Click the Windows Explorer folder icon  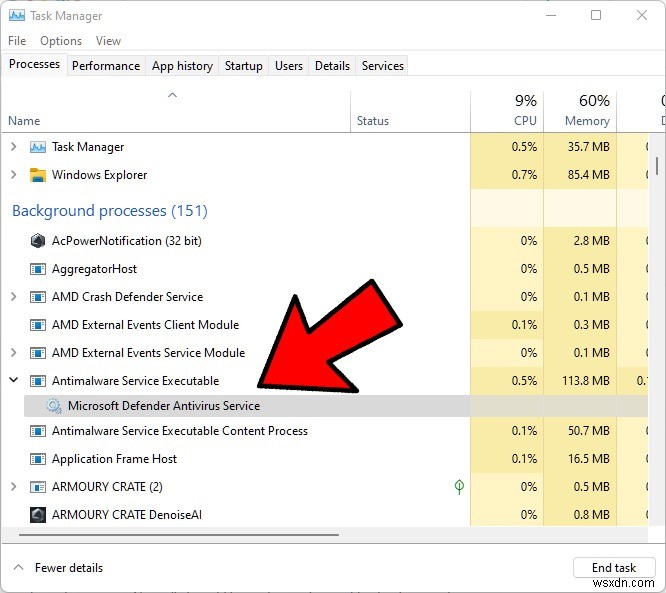coord(38,175)
